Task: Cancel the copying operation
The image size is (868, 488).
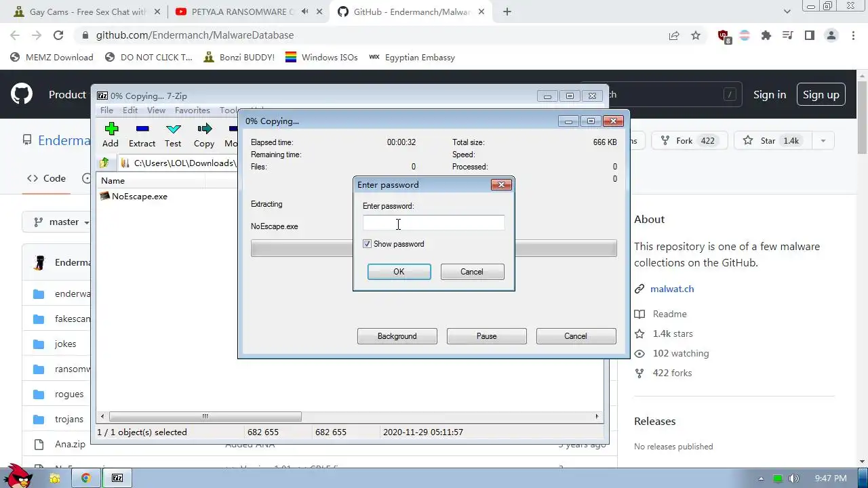Action: (576, 336)
